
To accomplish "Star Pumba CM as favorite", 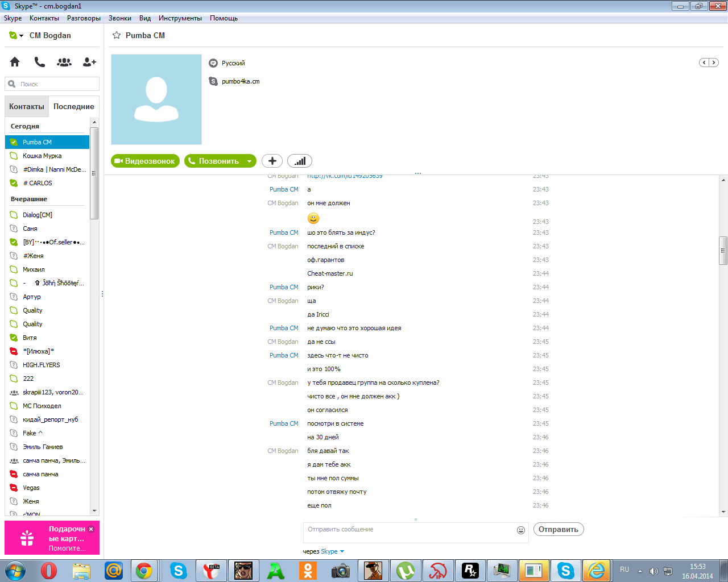I will pyautogui.click(x=117, y=35).
